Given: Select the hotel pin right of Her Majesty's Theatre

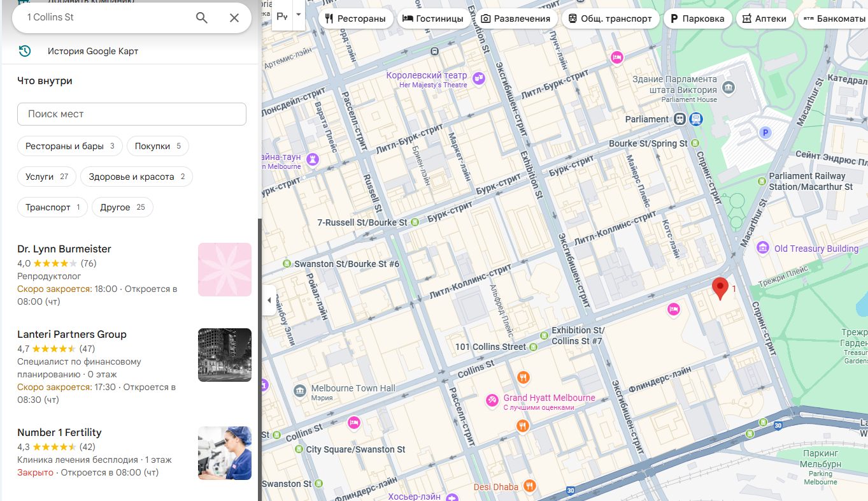Looking at the screenshot, I should pos(616,58).
